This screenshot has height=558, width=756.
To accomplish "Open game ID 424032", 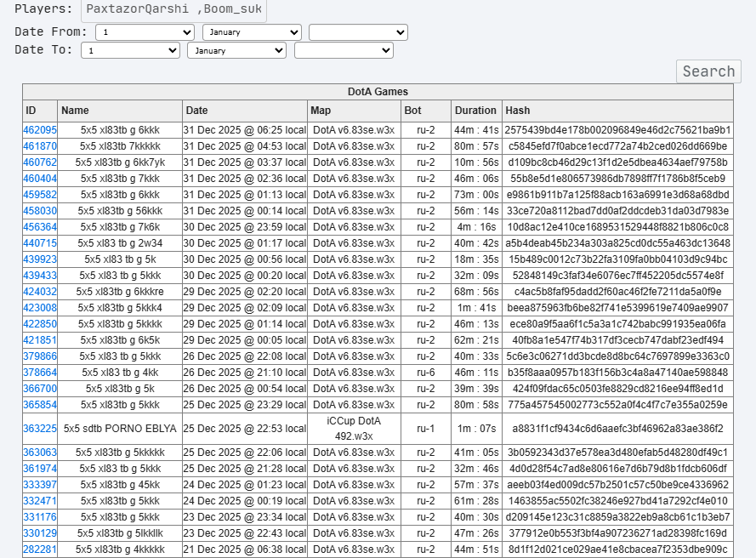I will pyautogui.click(x=40, y=292).
